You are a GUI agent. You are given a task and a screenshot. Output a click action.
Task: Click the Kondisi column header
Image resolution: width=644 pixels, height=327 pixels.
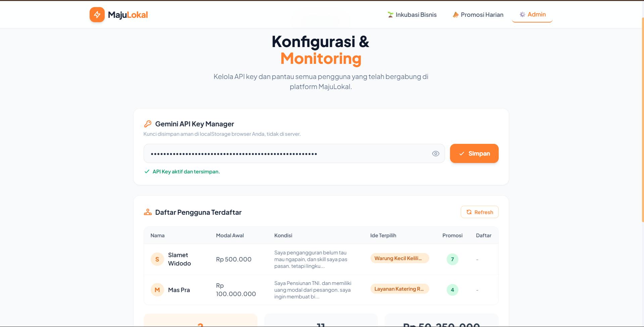click(283, 236)
